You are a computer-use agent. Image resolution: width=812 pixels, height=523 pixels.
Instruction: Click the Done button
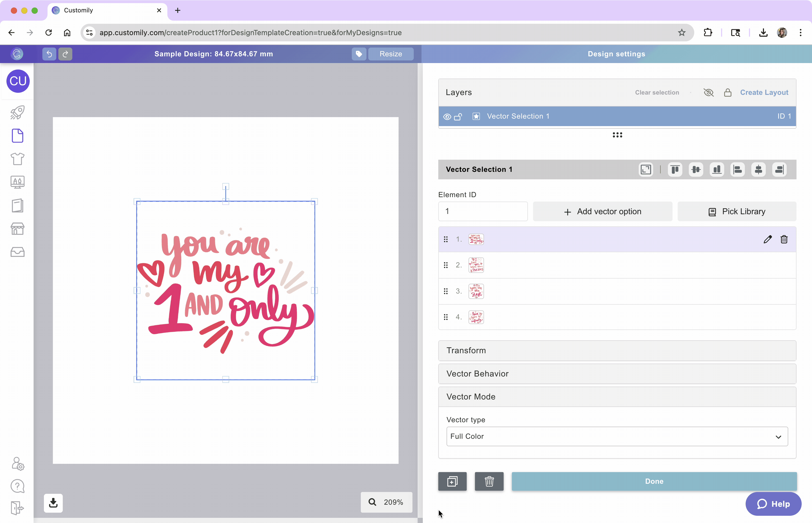tap(654, 481)
